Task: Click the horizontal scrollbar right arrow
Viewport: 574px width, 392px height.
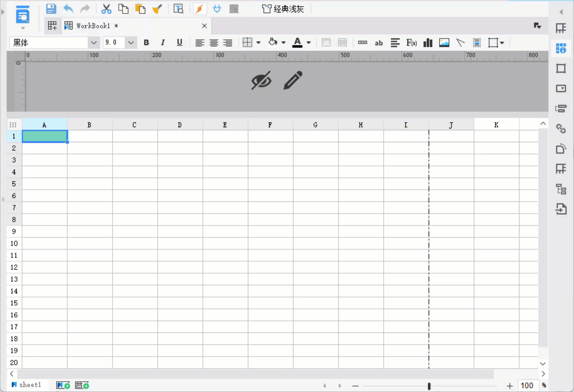Action: point(543,374)
